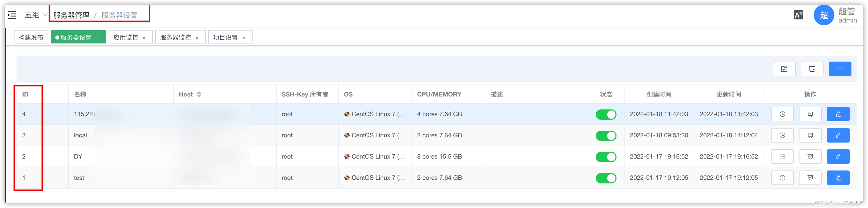Open the admin user avatar menu
Viewport: 868px width, 208px height.
[824, 15]
